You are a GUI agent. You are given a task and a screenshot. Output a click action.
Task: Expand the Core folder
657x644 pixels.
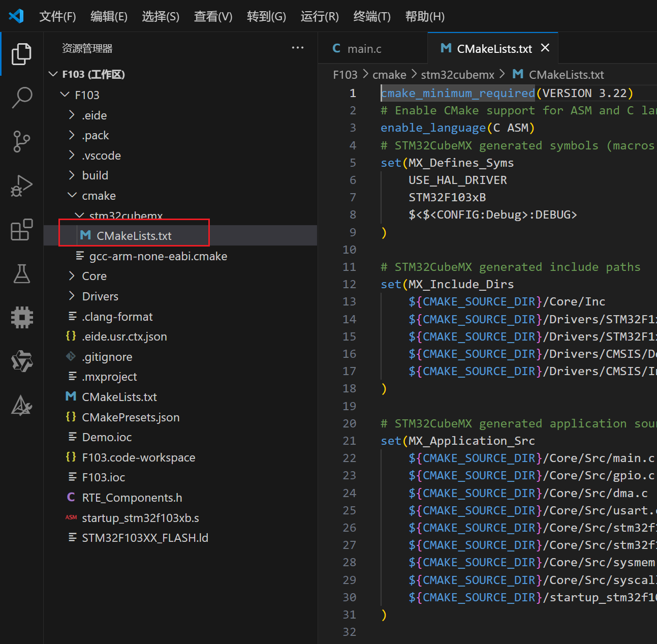point(72,276)
